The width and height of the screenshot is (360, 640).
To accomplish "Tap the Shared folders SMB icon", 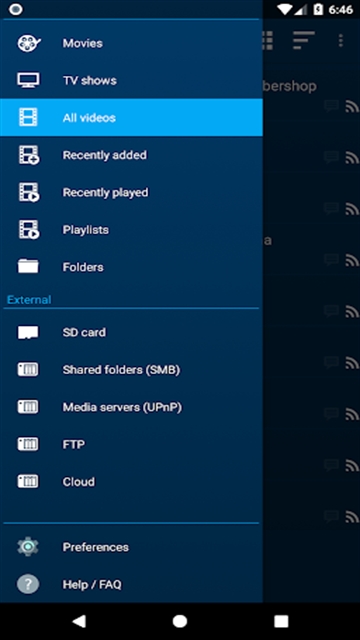I will pyautogui.click(x=28, y=370).
